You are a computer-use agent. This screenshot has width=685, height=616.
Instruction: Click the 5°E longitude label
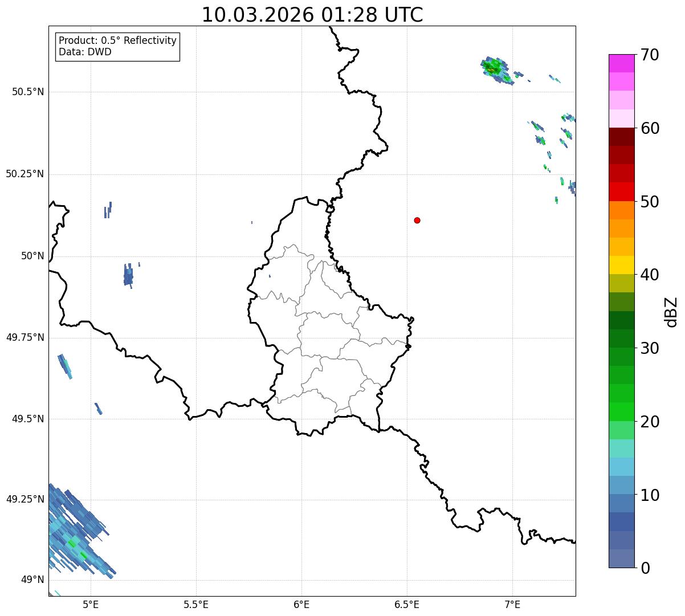click(91, 605)
